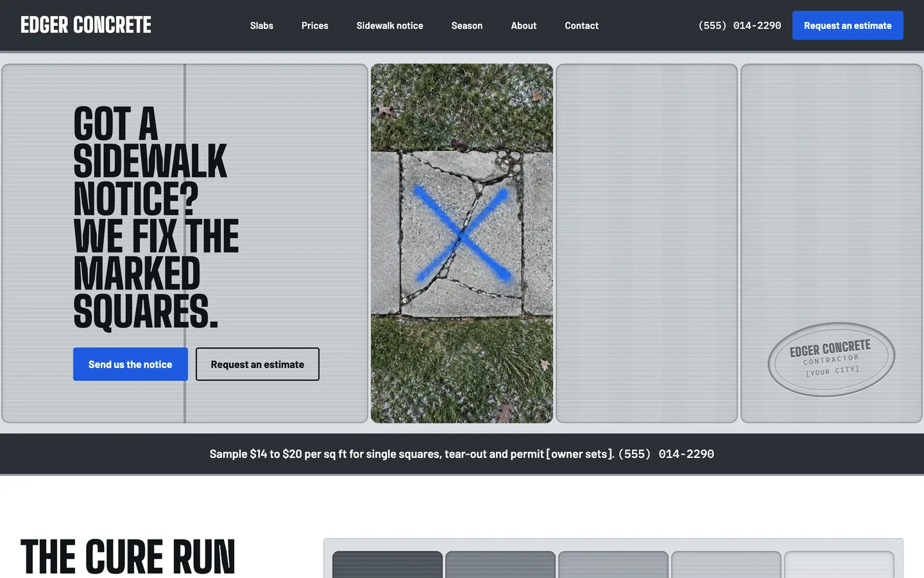Viewport: 924px width, 578px height.
Task: Click the Edger Concrete contractor stamp
Action: (x=831, y=359)
